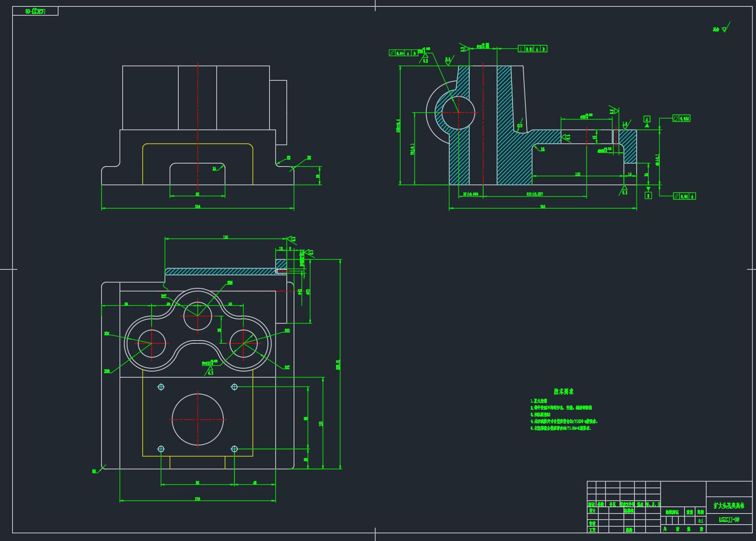The width and height of the screenshot is (756, 541).
Task: Click drawing number LGZCJJ-09 in title block
Action: pos(729,520)
